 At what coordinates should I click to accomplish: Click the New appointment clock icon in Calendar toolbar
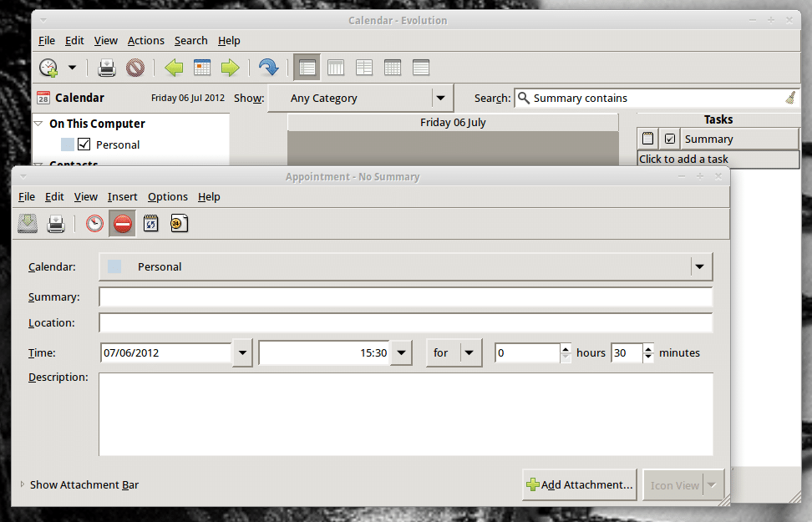(x=48, y=68)
